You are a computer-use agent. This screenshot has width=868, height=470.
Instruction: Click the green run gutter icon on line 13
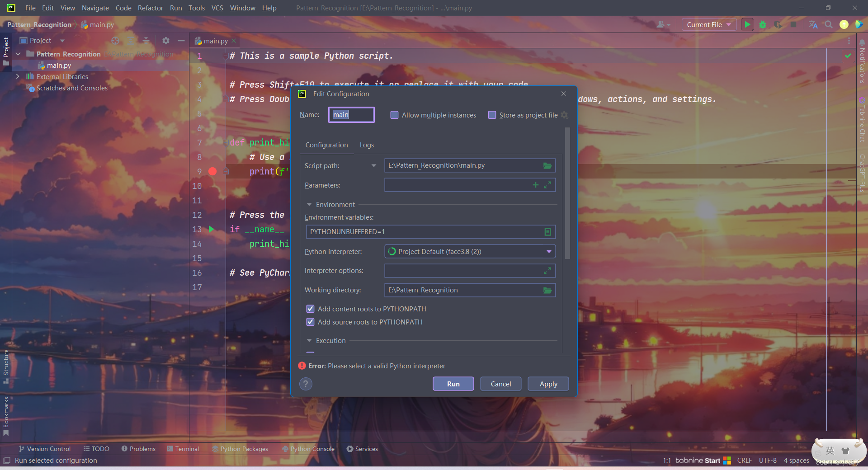(x=212, y=230)
